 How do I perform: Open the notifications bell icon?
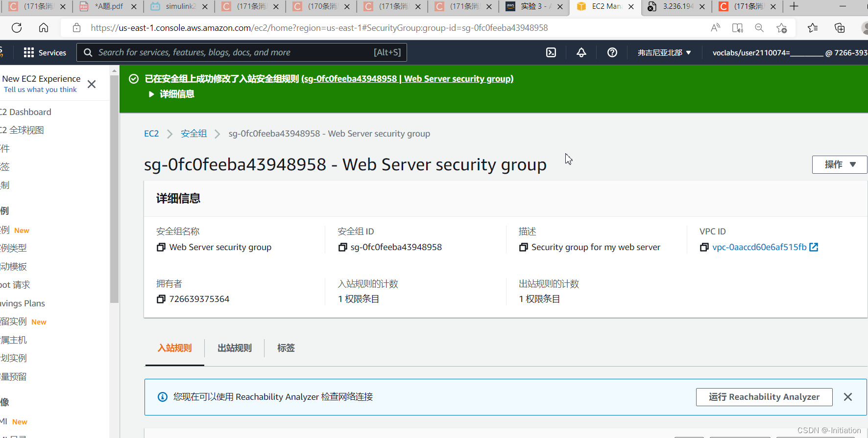coord(581,52)
